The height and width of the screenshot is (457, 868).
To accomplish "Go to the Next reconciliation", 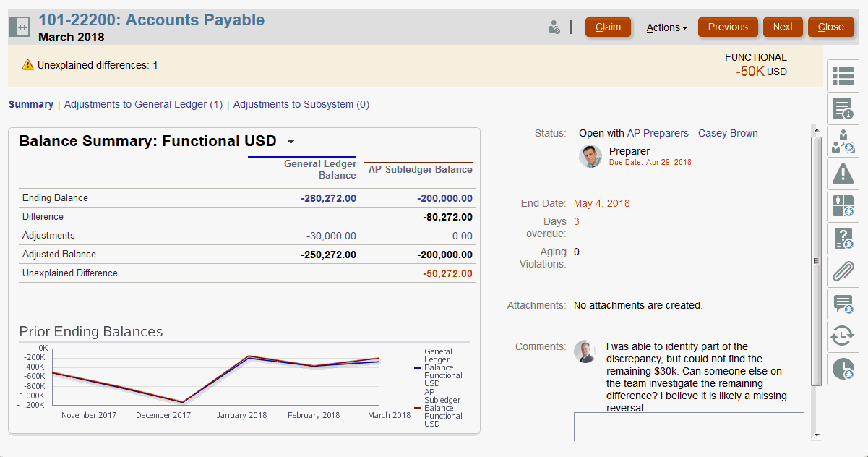I will (x=783, y=27).
